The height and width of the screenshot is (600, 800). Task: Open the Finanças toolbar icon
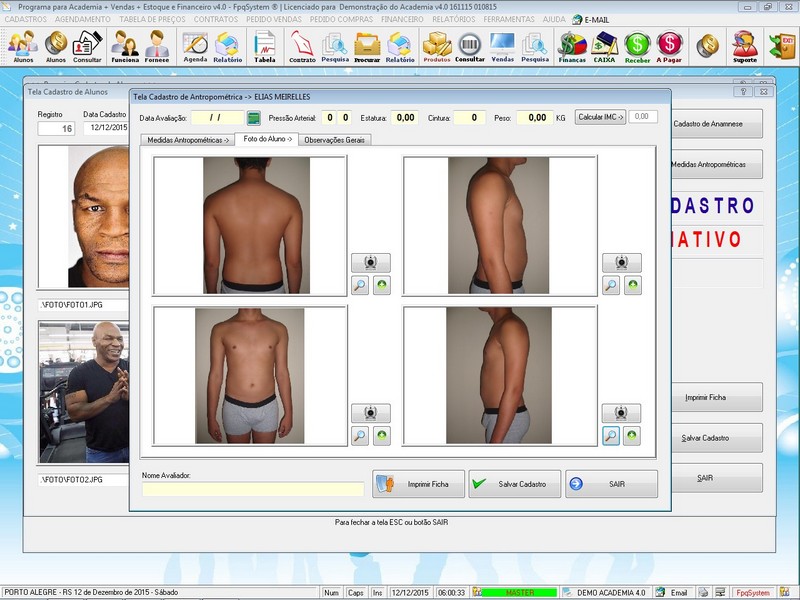[572, 46]
